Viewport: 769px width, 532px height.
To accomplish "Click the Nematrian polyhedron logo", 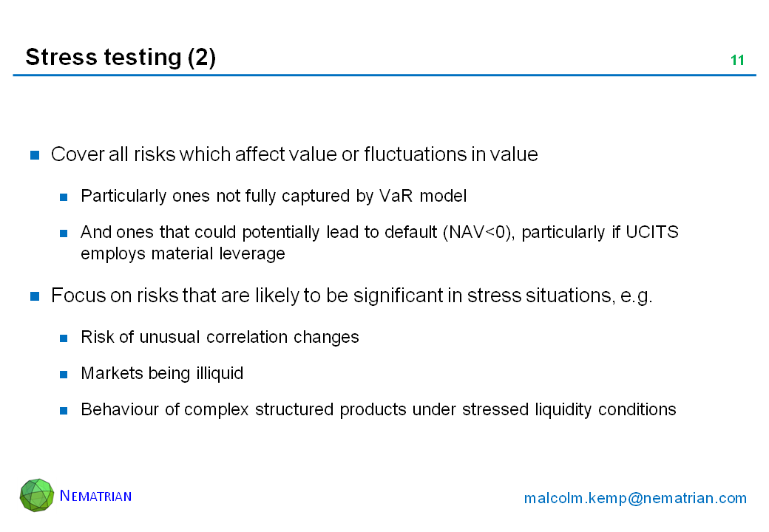I will point(37,495).
